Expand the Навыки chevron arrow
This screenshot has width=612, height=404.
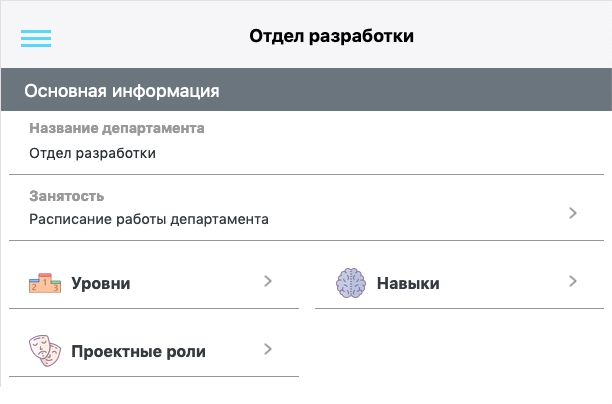coord(573,282)
